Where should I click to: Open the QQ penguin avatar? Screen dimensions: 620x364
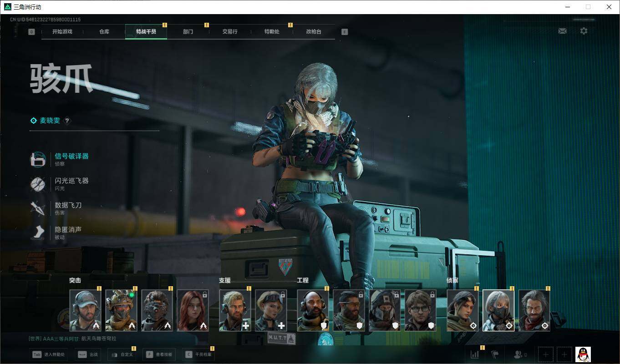[x=583, y=354]
